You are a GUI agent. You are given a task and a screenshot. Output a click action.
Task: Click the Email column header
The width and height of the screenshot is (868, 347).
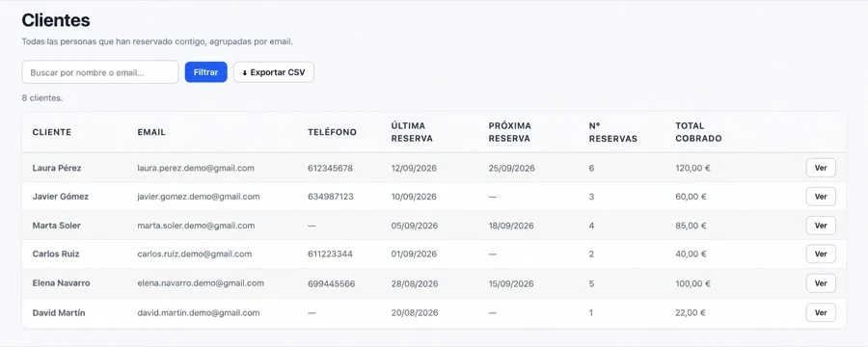click(x=151, y=132)
